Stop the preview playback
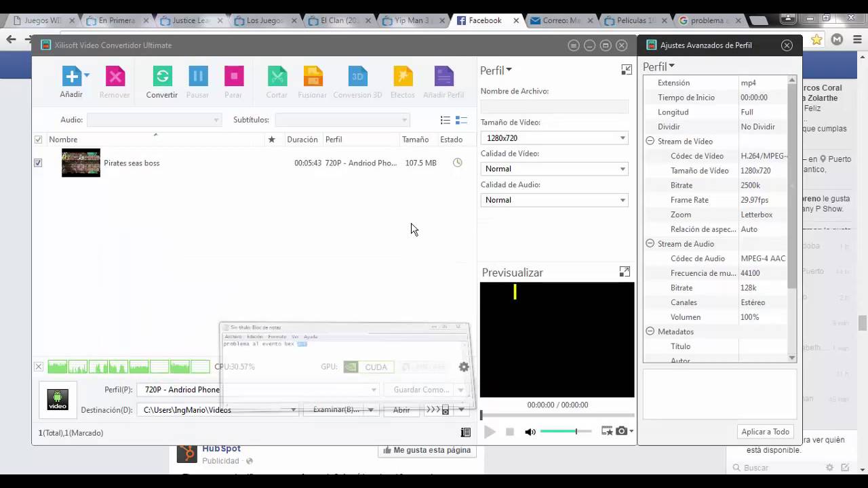 pos(510,432)
